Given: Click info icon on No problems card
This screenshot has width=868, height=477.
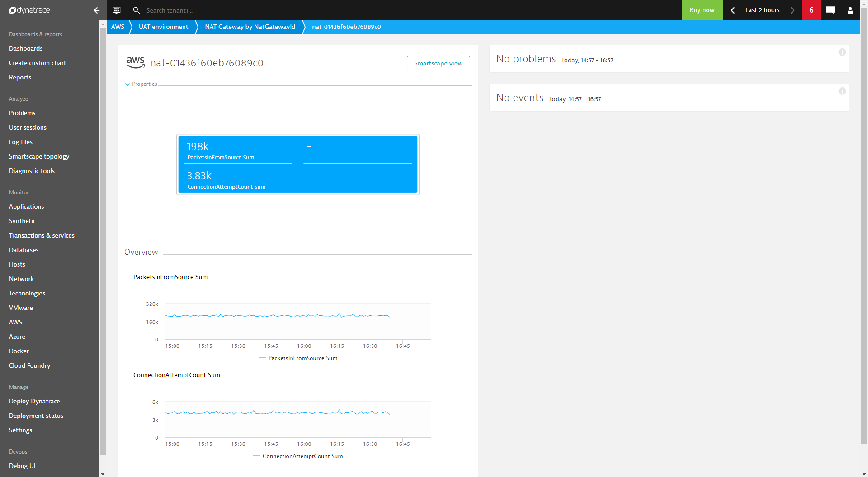Looking at the screenshot, I should [842, 52].
